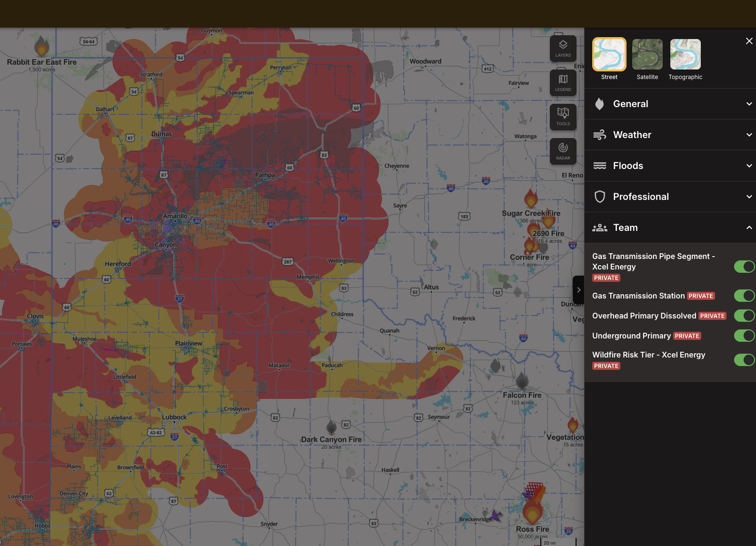The width and height of the screenshot is (756, 546).
Task: Click the Professional shield icon
Action: (600, 197)
